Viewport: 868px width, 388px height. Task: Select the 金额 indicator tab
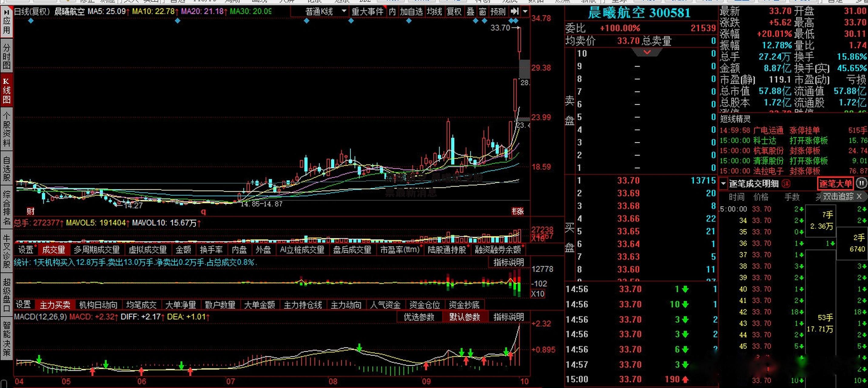(x=183, y=249)
